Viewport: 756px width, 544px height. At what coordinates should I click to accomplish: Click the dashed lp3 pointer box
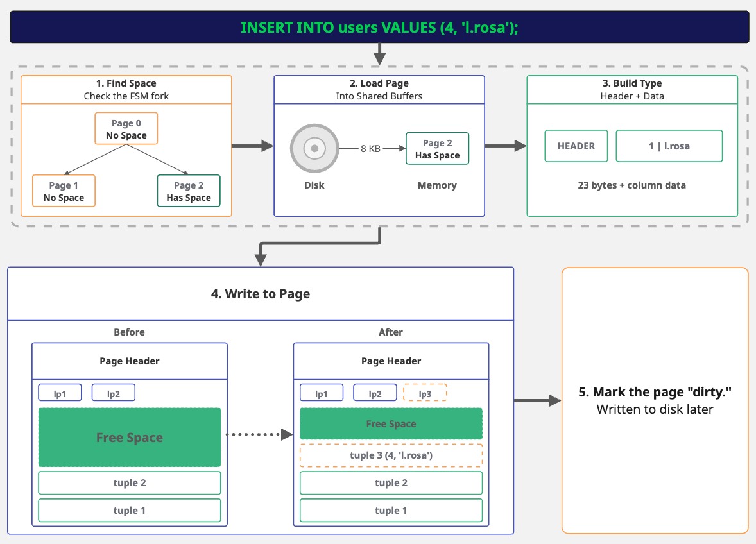[x=424, y=393]
